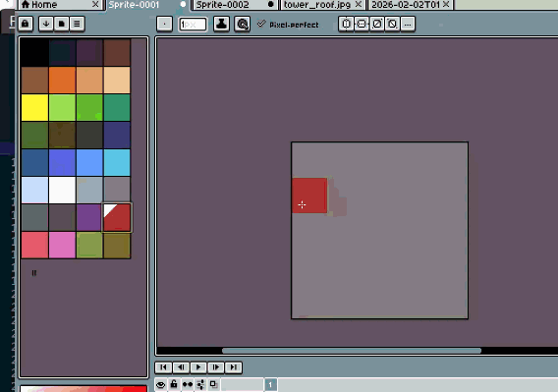The height and width of the screenshot is (392, 558).
Task: Click the canvas horizontal scrollbar
Action: (x=352, y=351)
